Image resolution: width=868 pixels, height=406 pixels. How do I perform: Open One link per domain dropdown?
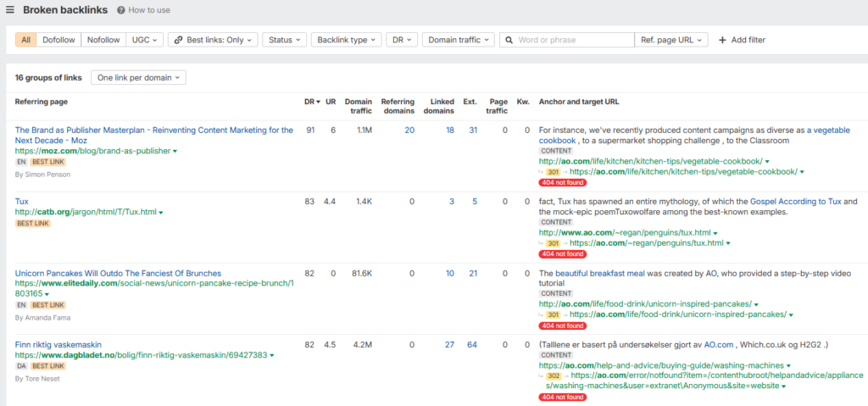tap(138, 77)
